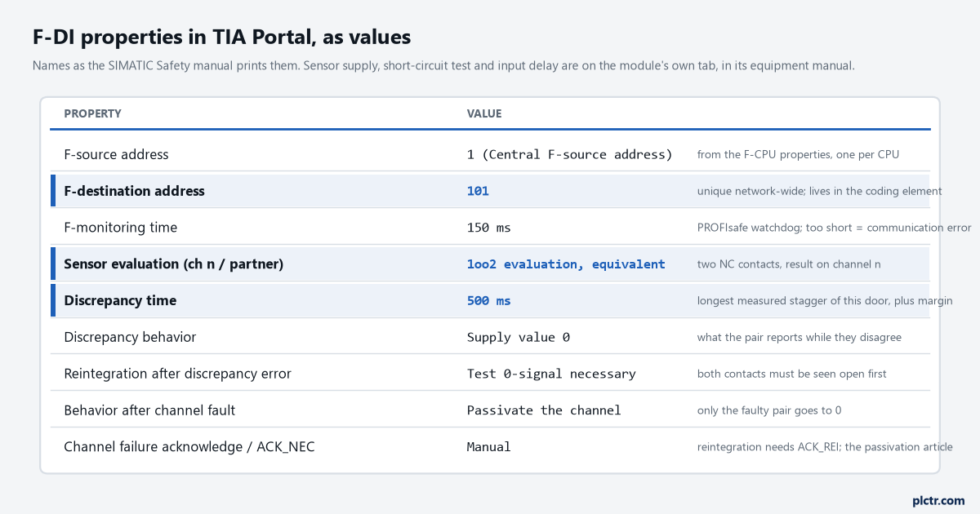Click the Passivate the channel value
Image resolution: width=980 pixels, height=514 pixels.
(x=544, y=410)
